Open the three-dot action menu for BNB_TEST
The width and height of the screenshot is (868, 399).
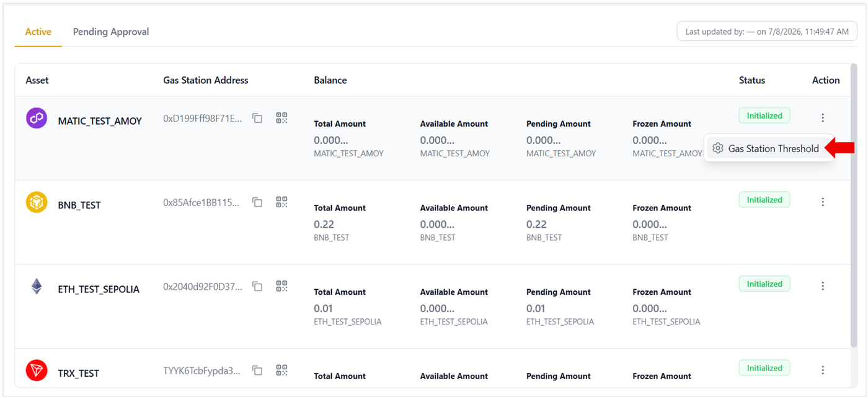pos(823,202)
